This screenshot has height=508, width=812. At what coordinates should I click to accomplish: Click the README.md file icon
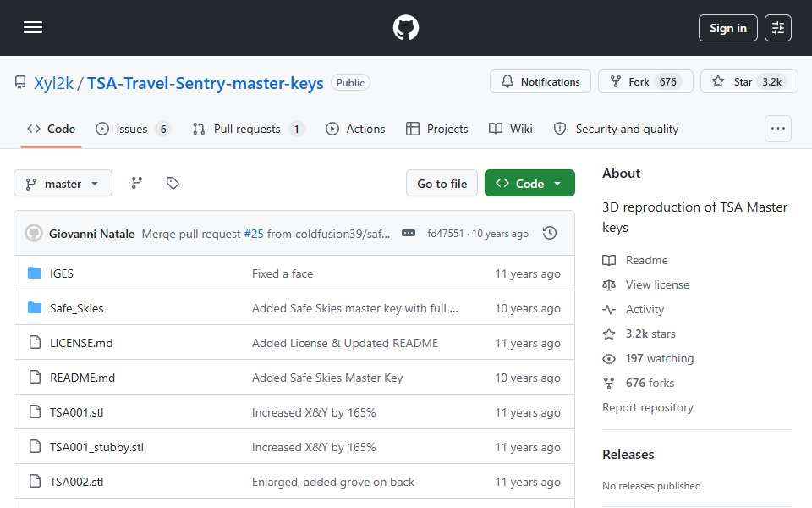(x=35, y=377)
